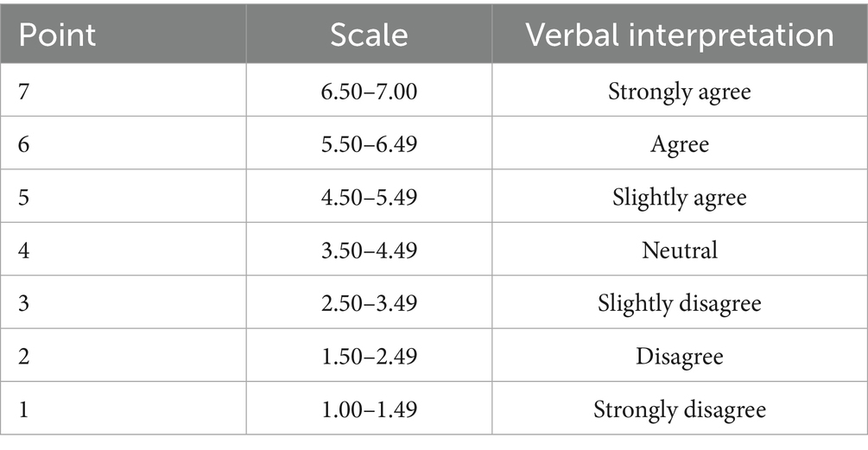Viewport: 868px width, 450px height.
Task: Click the "Point" column header
Action: tap(58, 35)
